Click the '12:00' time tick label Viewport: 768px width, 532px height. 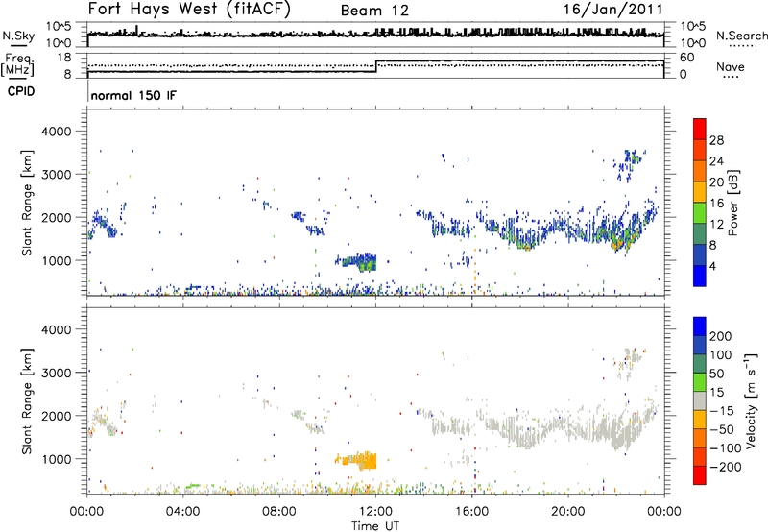coord(375,512)
